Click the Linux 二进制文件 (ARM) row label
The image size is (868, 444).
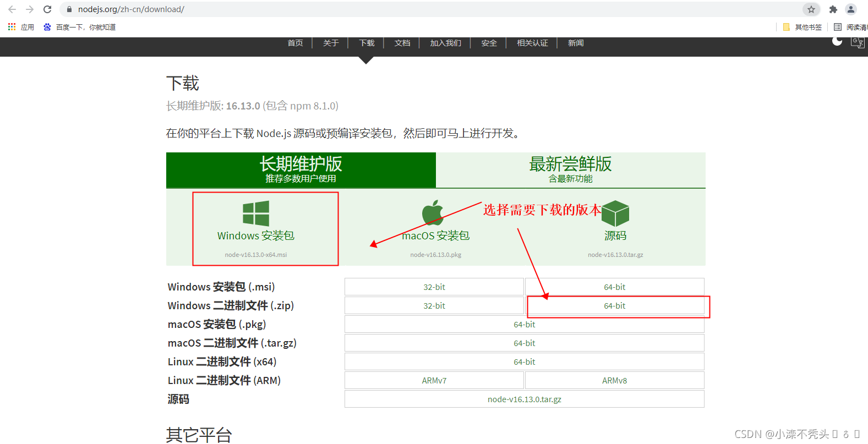pos(224,381)
